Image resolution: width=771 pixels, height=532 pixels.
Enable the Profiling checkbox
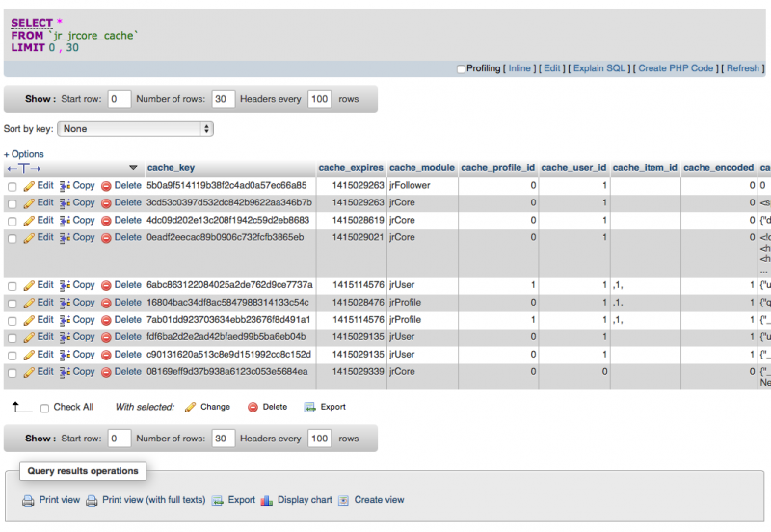[x=461, y=69]
